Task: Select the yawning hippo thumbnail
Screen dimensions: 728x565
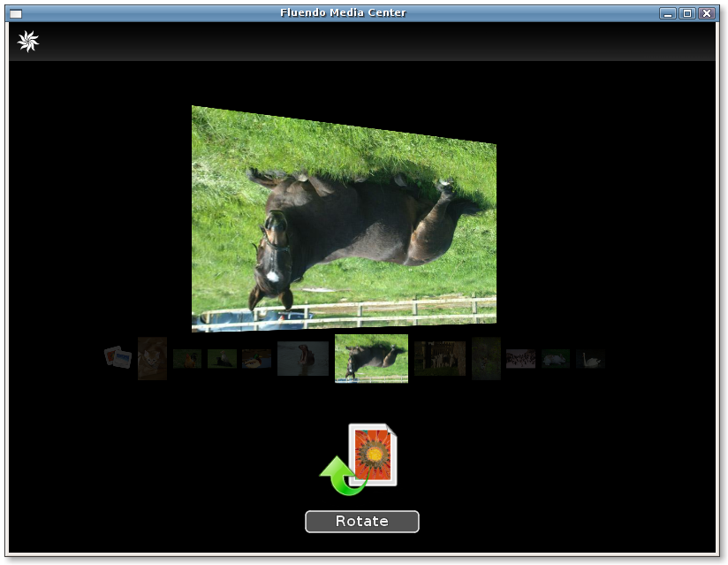Action: coord(303,359)
